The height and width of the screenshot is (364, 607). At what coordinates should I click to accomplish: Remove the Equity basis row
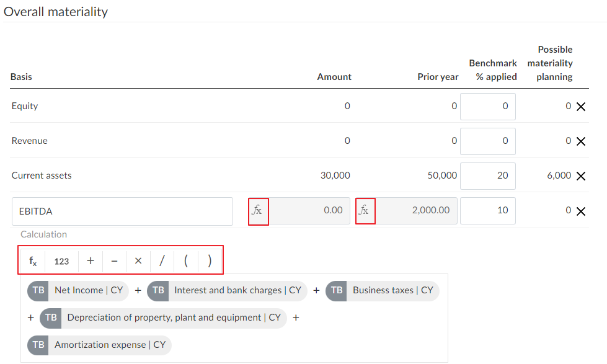coord(581,107)
